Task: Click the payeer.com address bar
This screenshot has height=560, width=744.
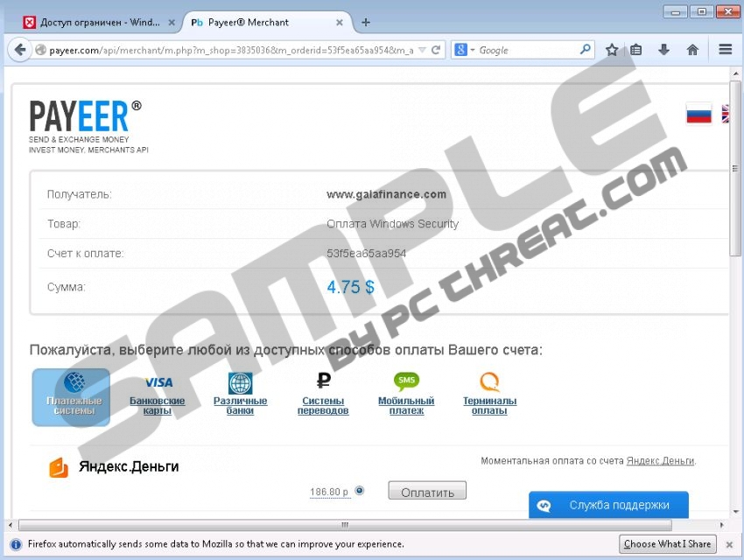Action: [x=231, y=50]
